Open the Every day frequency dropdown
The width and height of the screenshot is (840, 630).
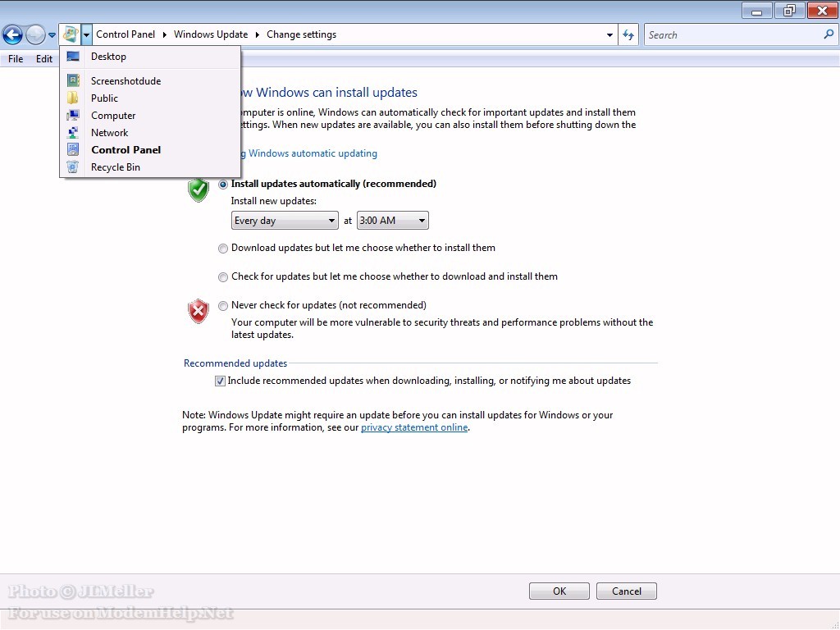[x=285, y=220]
